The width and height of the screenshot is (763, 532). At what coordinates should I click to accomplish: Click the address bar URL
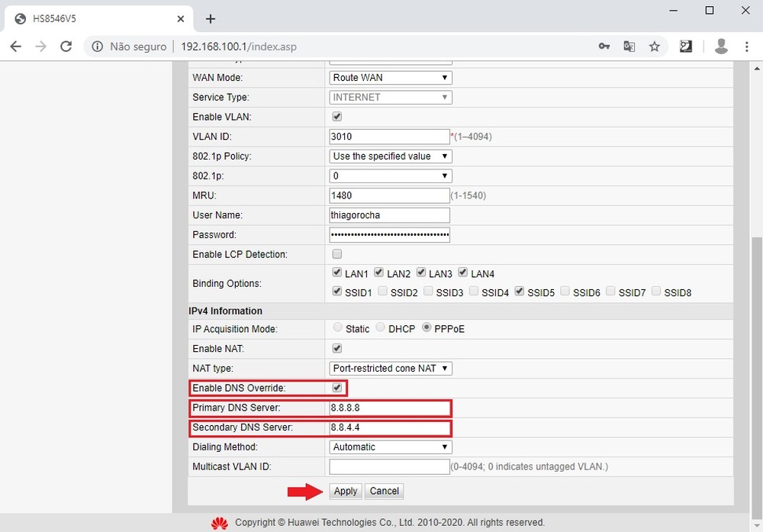(x=238, y=47)
